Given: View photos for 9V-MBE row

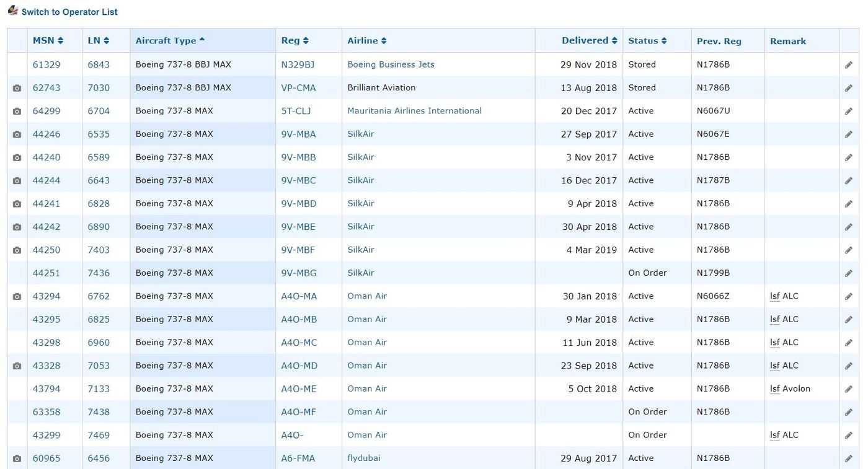Looking at the screenshot, I should click(x=17, y=227).
